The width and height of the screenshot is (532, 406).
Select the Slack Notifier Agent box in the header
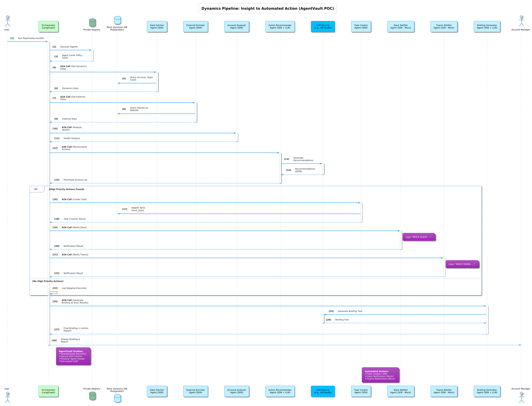(401, 27)
